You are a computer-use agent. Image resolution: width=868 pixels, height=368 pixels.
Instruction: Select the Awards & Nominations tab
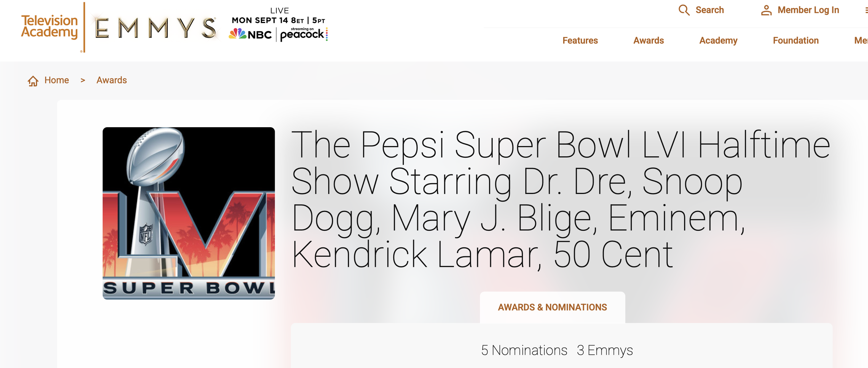pos(552,307)
